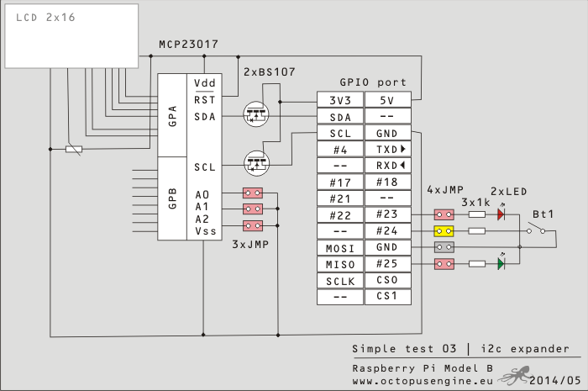588x391 pixels.
Task: Click the #17 pin cell
Action: tap(340, 182)
